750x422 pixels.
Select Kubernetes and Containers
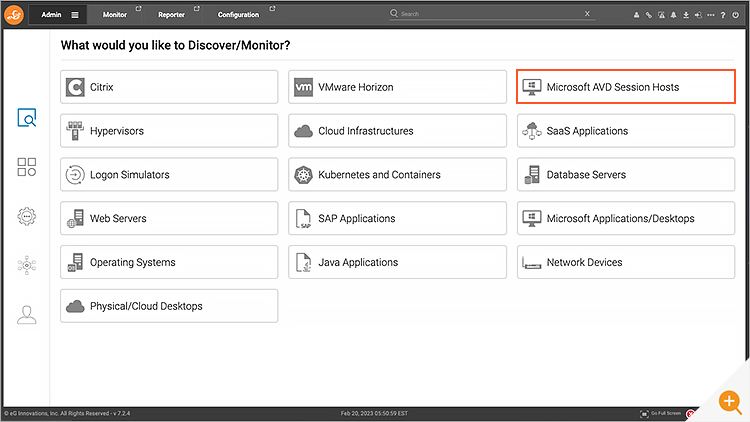click(397, 175)
